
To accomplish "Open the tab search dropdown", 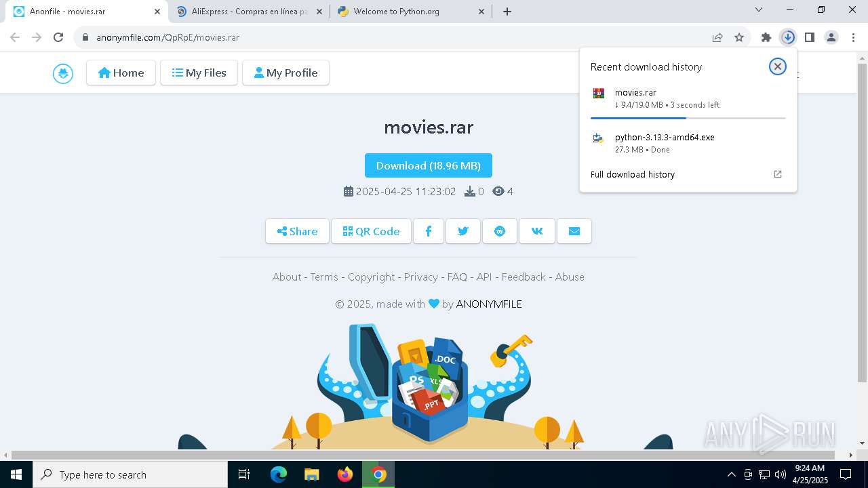I will click(x=759, y=9).
